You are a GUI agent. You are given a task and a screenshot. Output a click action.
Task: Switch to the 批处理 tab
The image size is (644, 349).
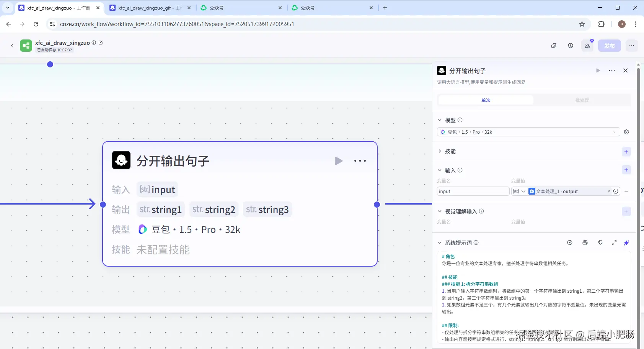pyautogui.click(x=582, y=100)
